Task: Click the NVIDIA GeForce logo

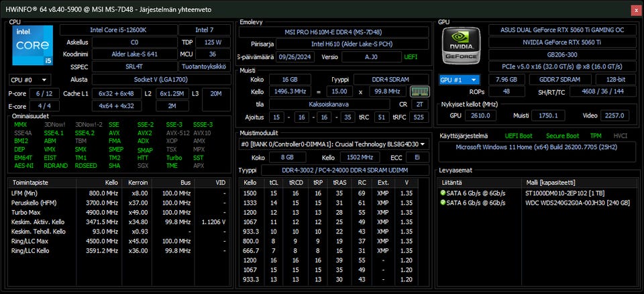Action: pyautogui.click(x=461, y=46)
